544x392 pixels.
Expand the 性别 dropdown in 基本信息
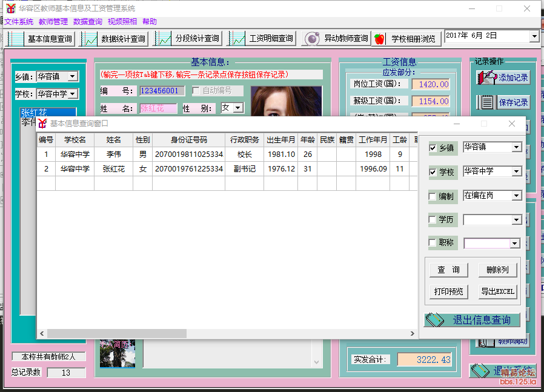point(238,108)
